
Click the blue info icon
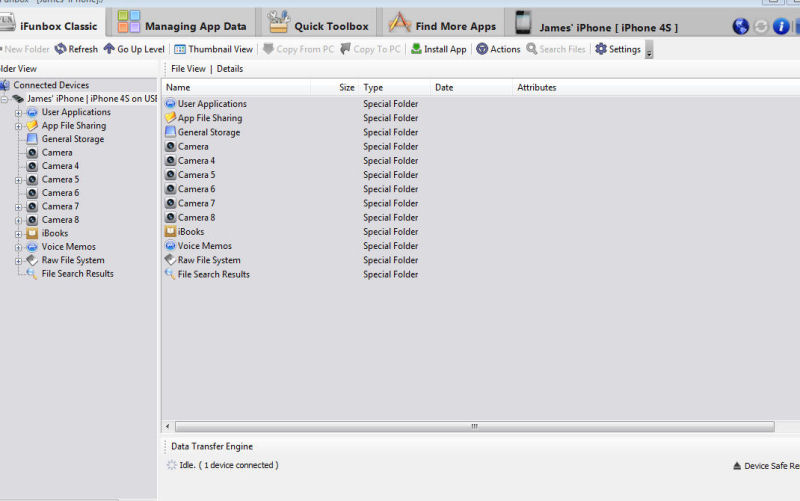(781, 26)
